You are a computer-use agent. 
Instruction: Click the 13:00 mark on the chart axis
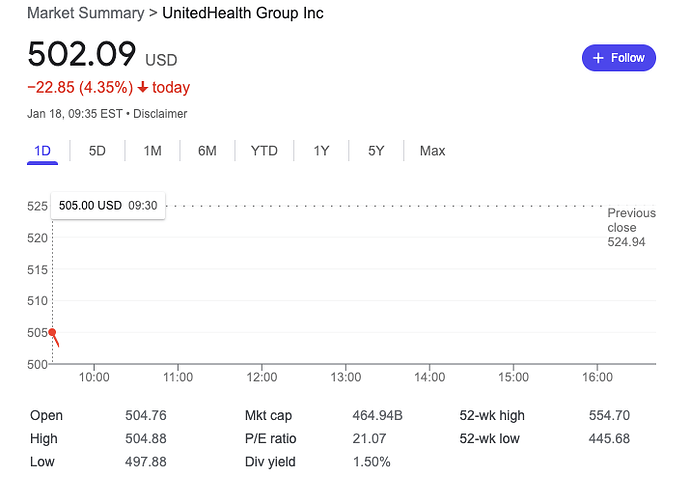pos(346,377)
